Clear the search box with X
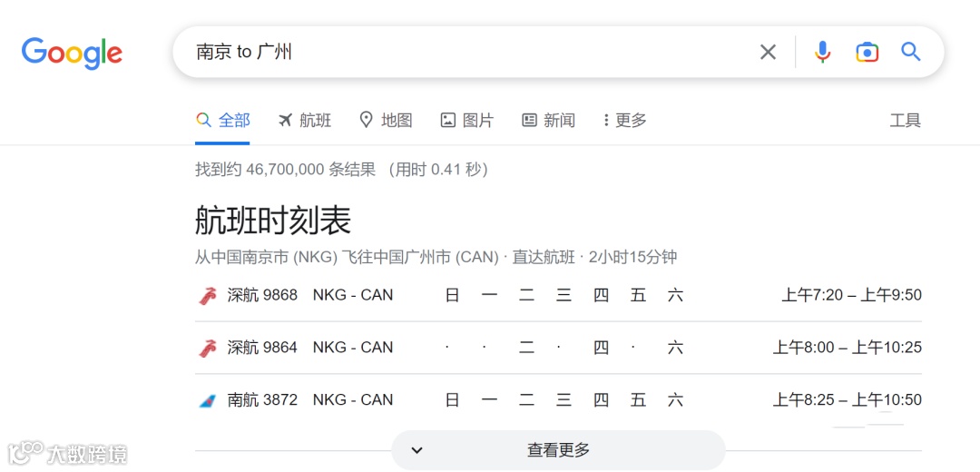The image size is (980, 472). tap(769, 52)
